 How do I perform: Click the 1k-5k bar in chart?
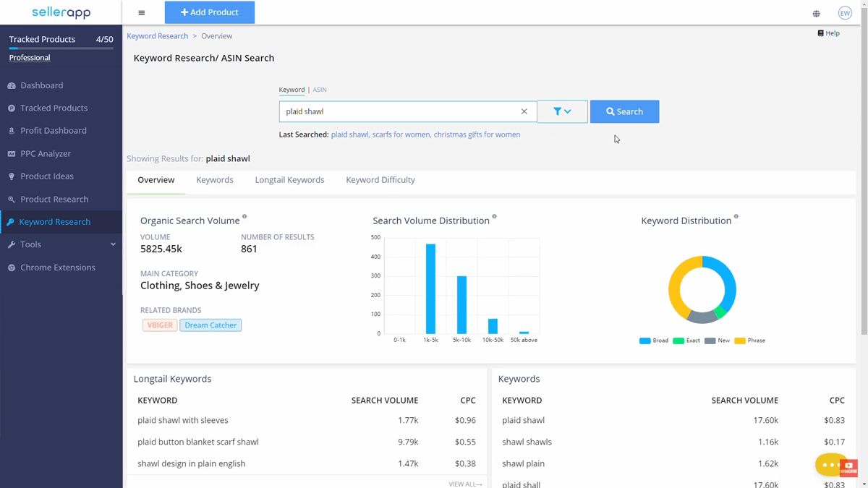coord(430,289)
